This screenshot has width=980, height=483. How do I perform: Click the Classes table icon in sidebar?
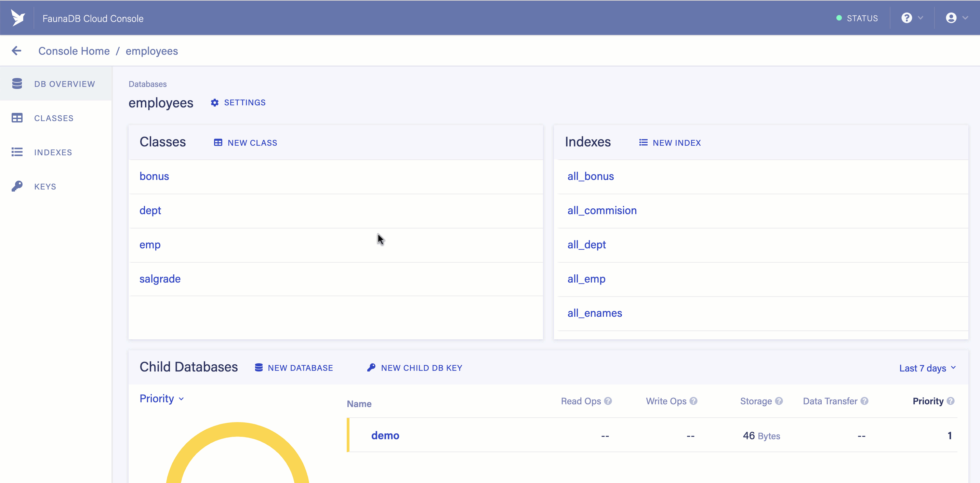(17, 118)
